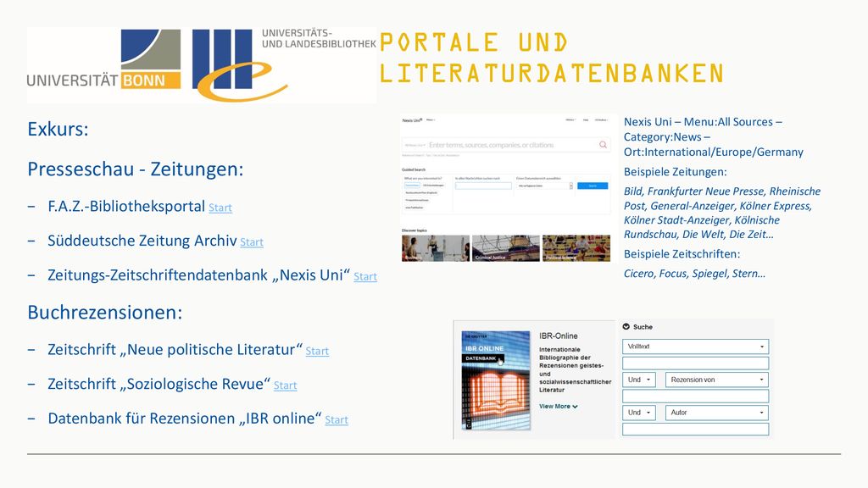The height and width of the screenshot is (488, 868).
Task: Click the text Cicero, Focus, Spiegel, Stern…
Action: [695, 274]
